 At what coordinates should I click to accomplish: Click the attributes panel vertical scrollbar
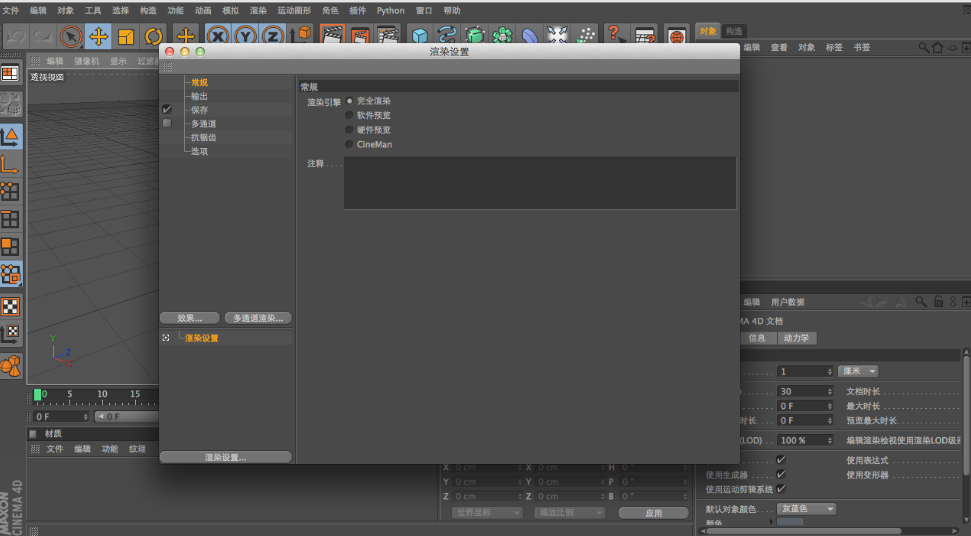(x=965, y=413)
